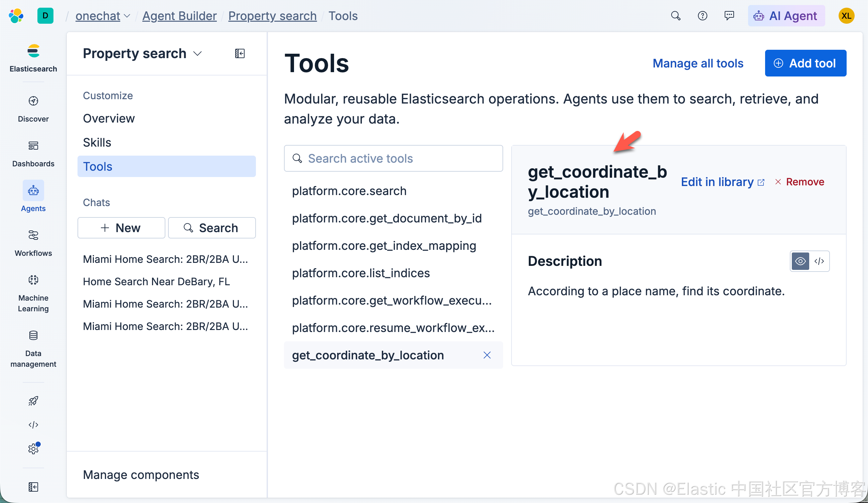The height and width of the screenshot is (503, 868).
Task: Switch description to raw code view
Action: 819,261
